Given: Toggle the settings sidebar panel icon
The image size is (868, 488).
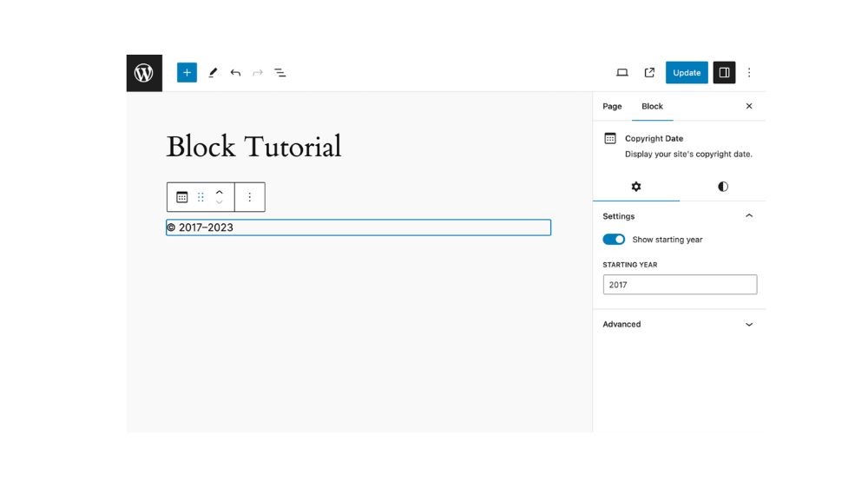Looking at the screenshot, I should coord(724,73).
